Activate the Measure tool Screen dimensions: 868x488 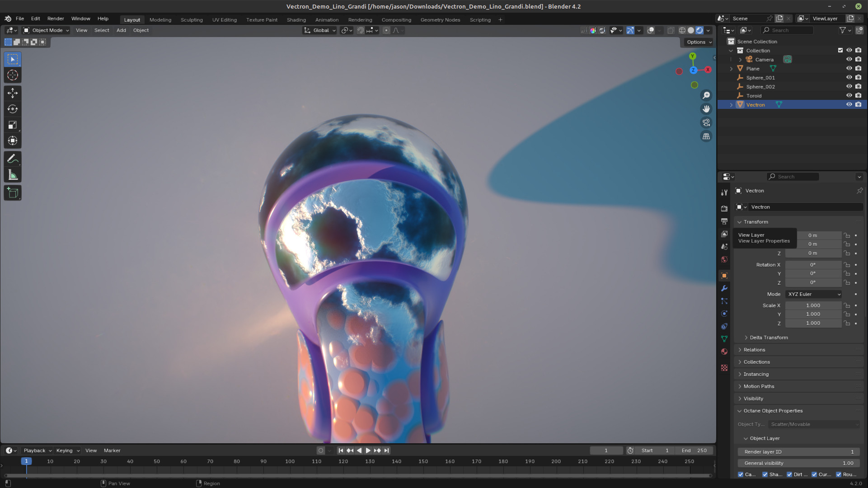coord(13,175)
